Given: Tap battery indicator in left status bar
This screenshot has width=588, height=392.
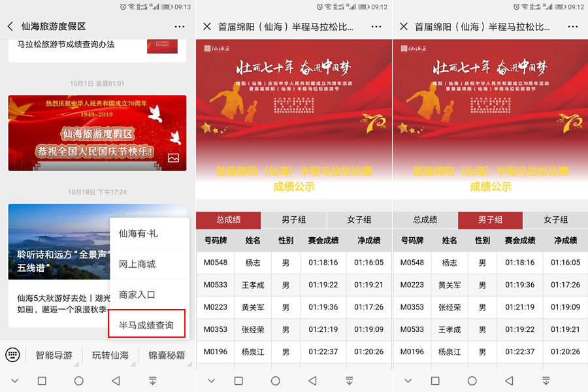Looking at the screenshot, I should 167,7.
